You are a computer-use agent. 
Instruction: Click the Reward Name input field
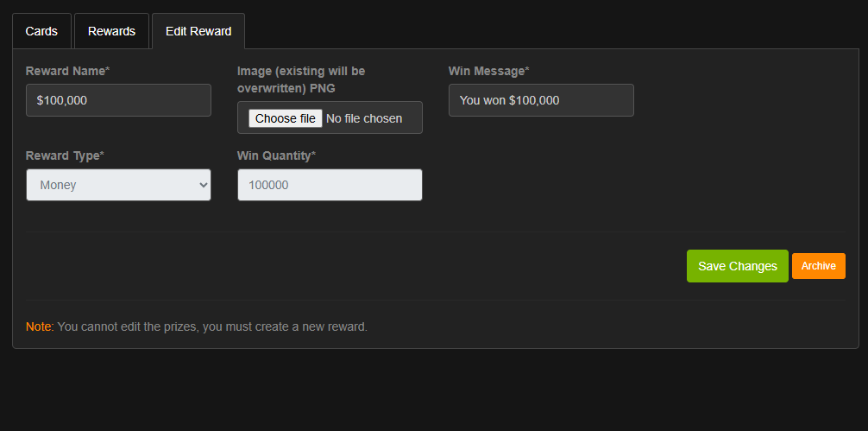(118, 100)
